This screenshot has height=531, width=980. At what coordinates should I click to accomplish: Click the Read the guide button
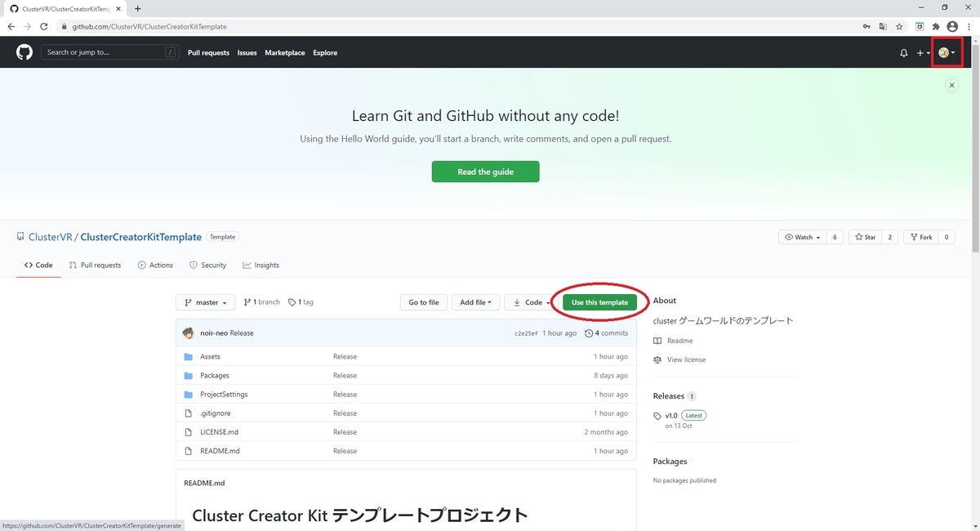click(485, 172)
